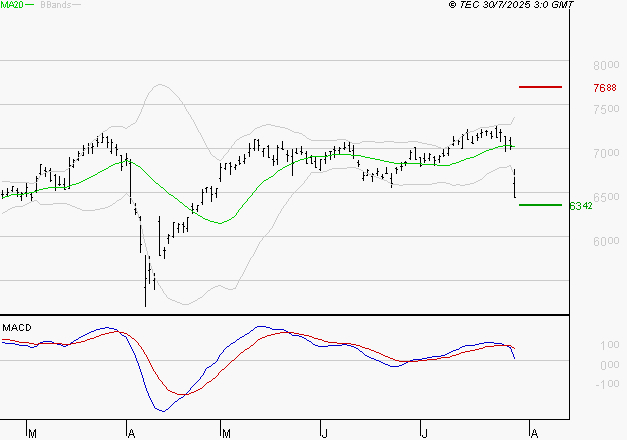Click the MACD 0.00 axis value
This screenshot has width=627, height=440.
coord(609,365)
